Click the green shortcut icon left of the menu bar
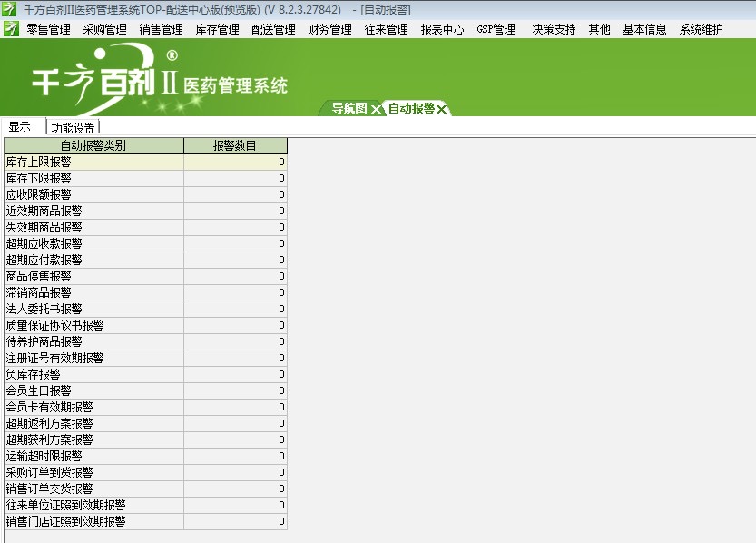756x543 pixels. click(10, 28)
